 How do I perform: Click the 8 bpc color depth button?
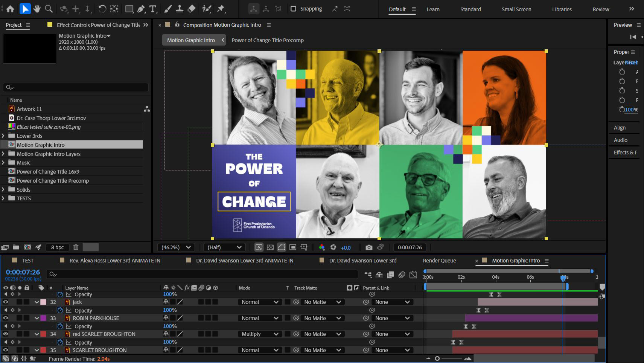pyautogui.click(x=57, y=247)
